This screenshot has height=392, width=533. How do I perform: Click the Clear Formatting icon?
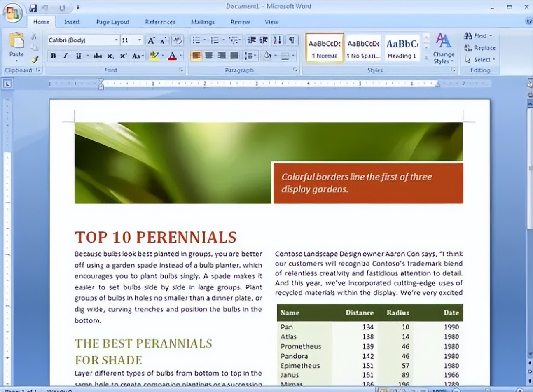177,40
